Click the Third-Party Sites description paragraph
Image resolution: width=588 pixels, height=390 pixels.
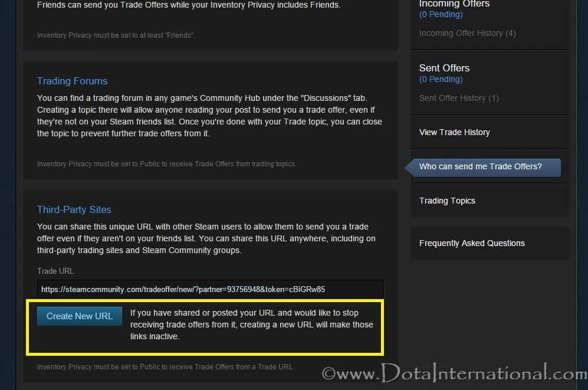(206, 238)
